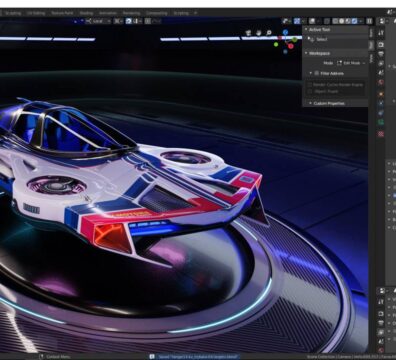Click the Select active tool button

[x=318, y=39]
